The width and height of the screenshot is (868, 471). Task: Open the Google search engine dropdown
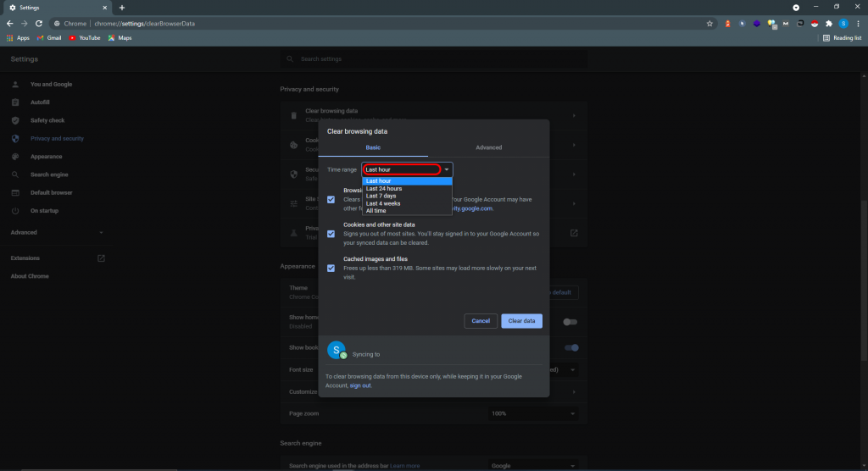click(533, 466)
